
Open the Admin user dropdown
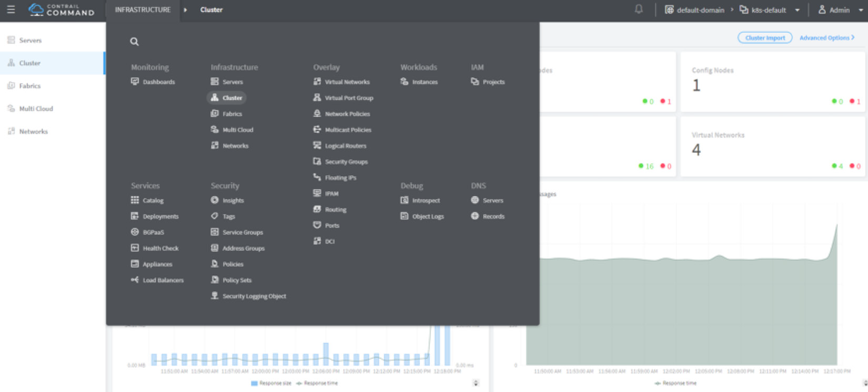(840, 10)
